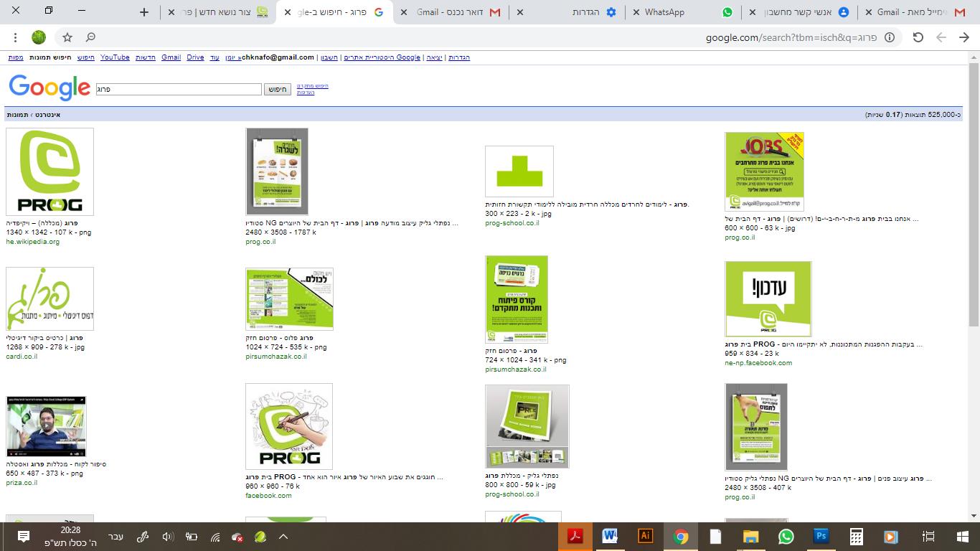
Task: Open the Chrome three-dot menu
Action: pyautogui.click(x=15, y=37)
